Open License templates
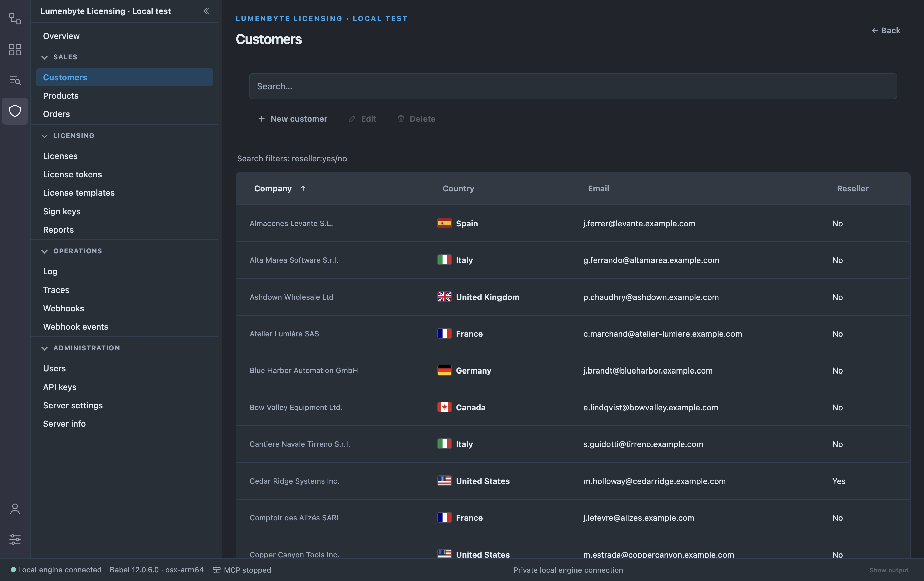 coord(124,192)
